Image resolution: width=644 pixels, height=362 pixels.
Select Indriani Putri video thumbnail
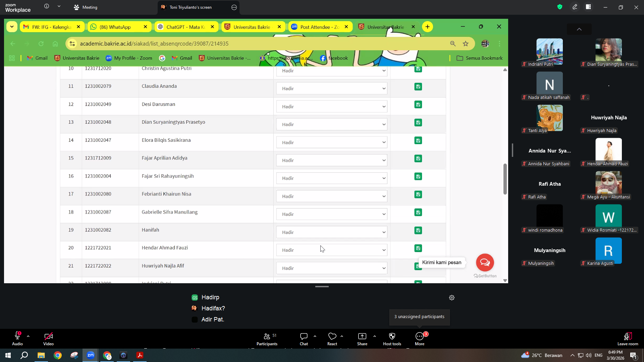click(549, 52)
